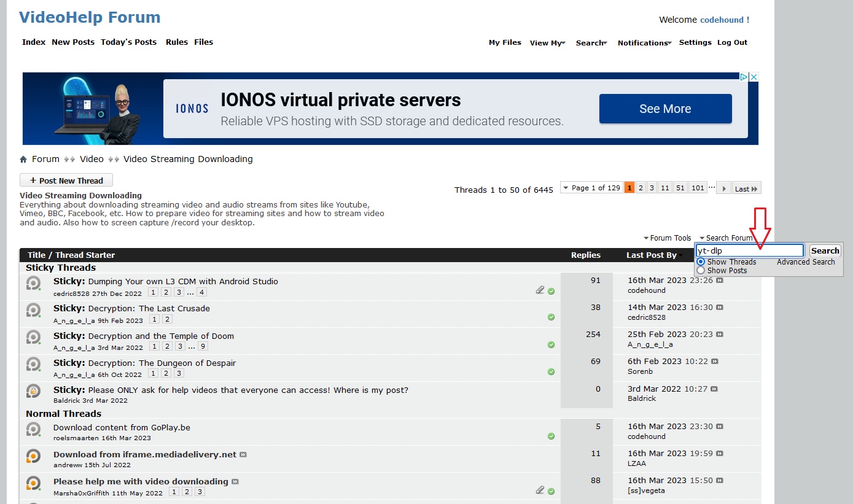Click the attachment paperclip on Dumping L3 CDM thread

point(540,290)
